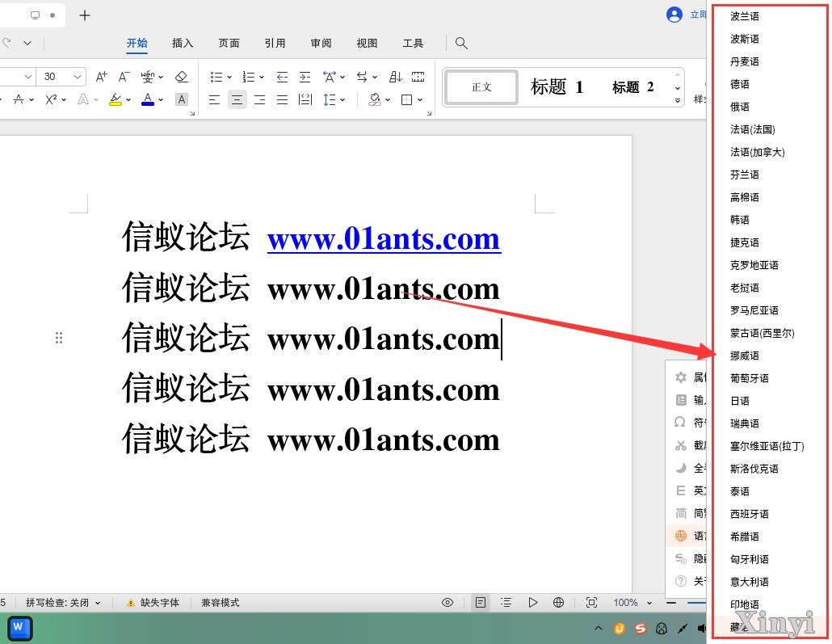This screenshot has width=832, height=644.
Task: Click the borders icon
Action: point(407,99)
